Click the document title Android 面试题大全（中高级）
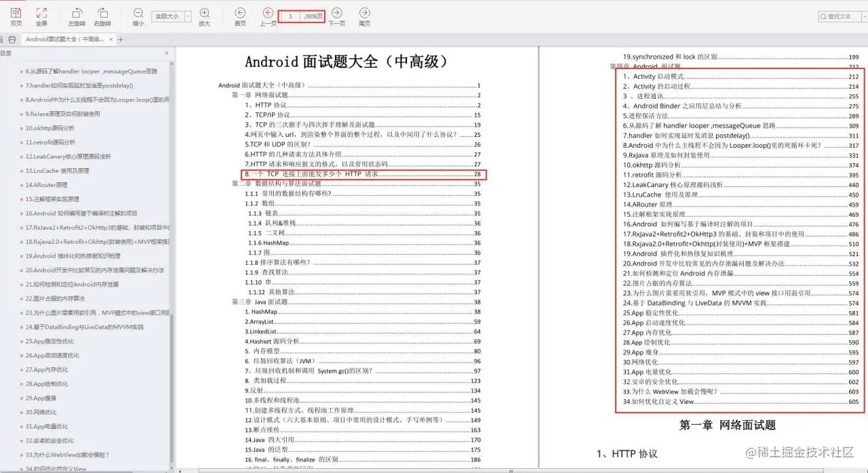 point(347,62)
